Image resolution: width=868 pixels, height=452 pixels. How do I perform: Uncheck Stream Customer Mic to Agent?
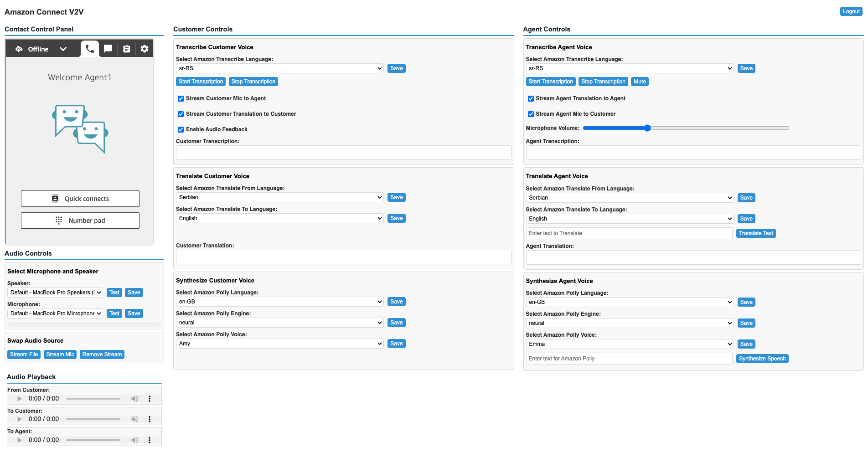click(181, 98)
